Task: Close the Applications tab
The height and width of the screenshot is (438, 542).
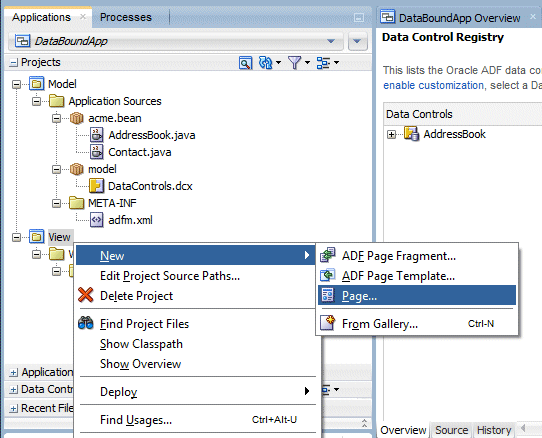Action: tap(83, 16)
